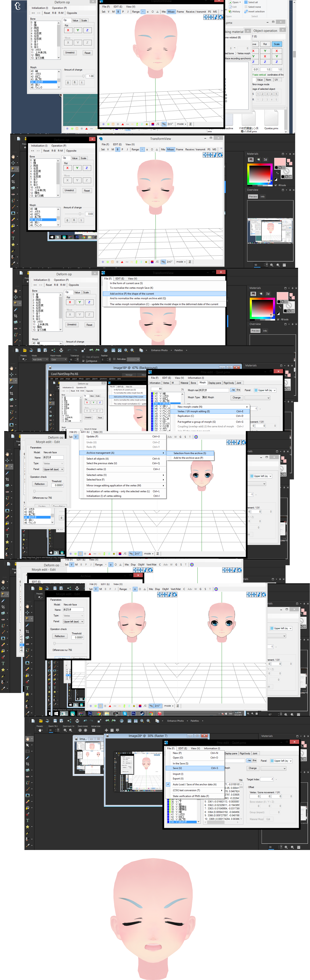Click Rot button in Object operation panel
The height and width of the screenshot is (980, 310).
(265, 44)
